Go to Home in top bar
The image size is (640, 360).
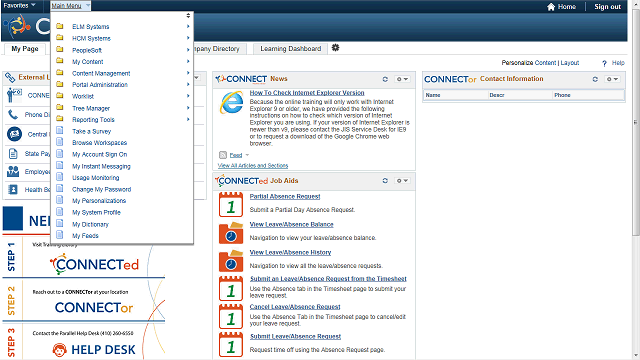point(561,7)
